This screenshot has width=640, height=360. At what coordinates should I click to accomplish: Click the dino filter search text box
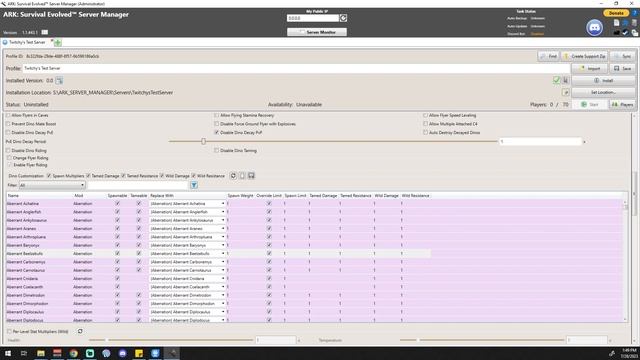tap(138, 185)
